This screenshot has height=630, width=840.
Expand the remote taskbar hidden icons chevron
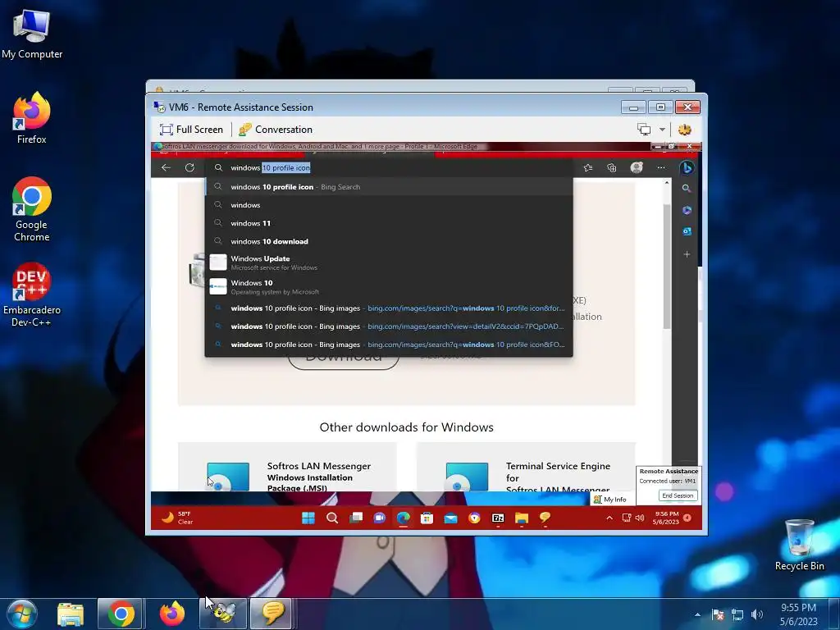pyautogui.click(x=609, y=518)
